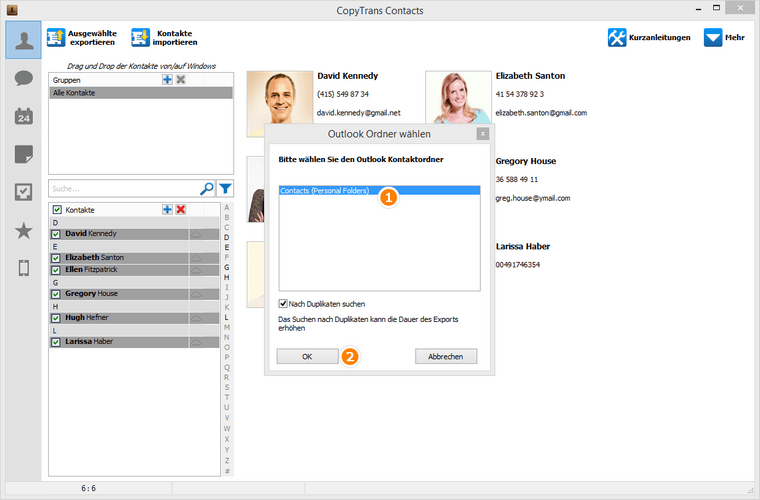Viewport: 760px width, 500px height.
Task: Select Contacts (Personal Folders) entry
Action: [x=380, y=191]
